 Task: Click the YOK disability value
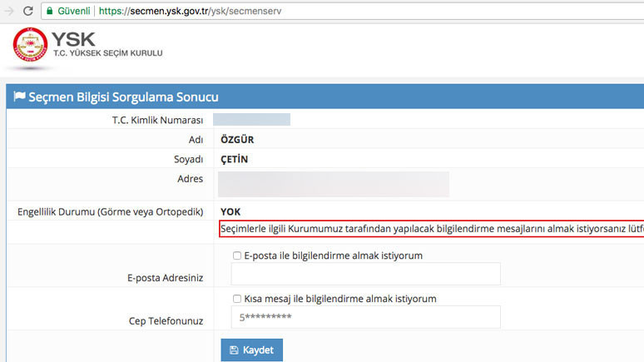[x=230, y=212]
